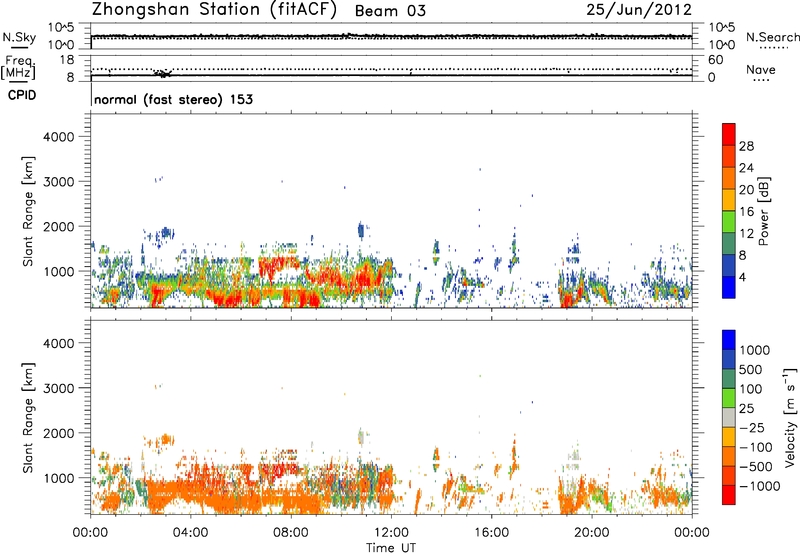Viewport: 800px width, 554px height.
Task: Click the red high-power echo near 08:00
Action: pyautogui.click(x=278, y=266)
